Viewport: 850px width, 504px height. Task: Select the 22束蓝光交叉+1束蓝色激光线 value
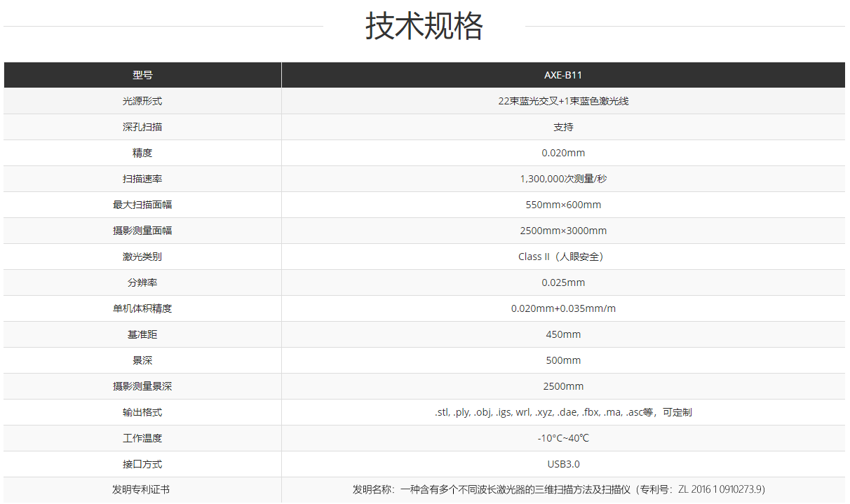563,101
